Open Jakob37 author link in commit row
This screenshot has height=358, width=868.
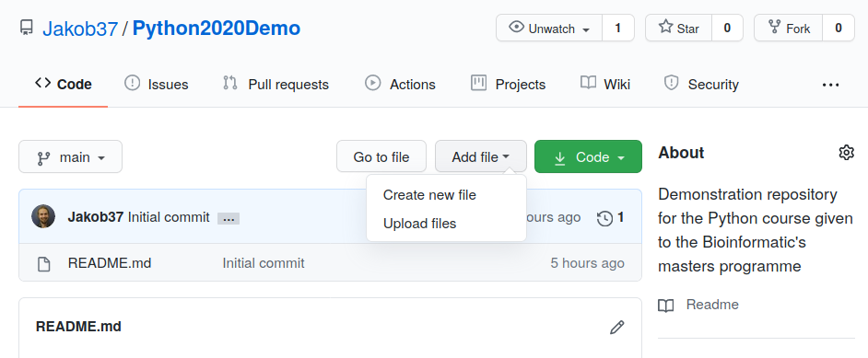tap(95, 217)
